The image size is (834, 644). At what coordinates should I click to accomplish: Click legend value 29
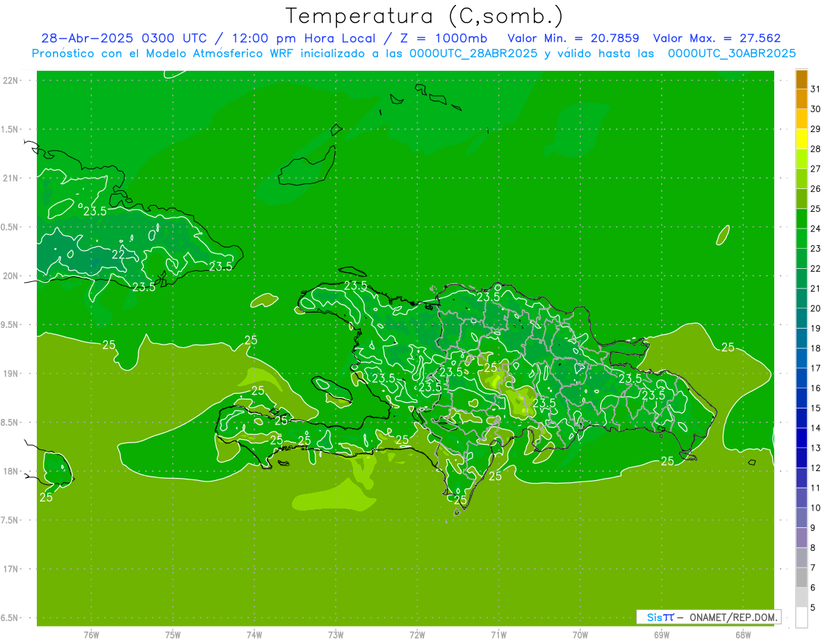pos(815,129)
